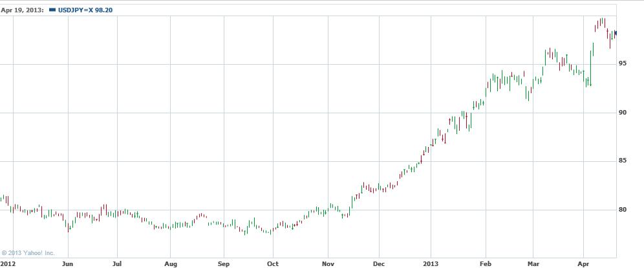Click the blue USDJPY legend color marker

pos(52,10)
